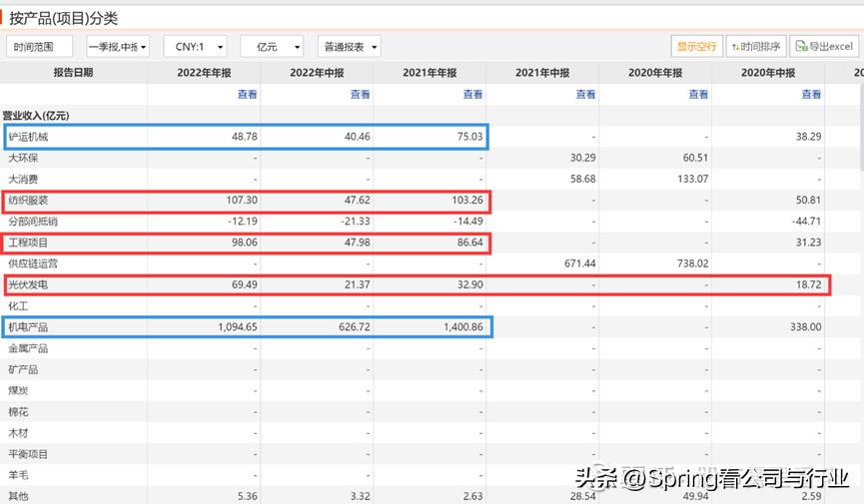864x504 pixels.
Task: Select the 纺织服装 row label
Action: tap(28, 200)
